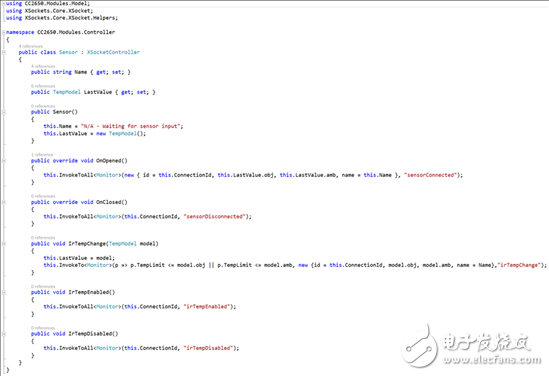This screenshot has height=376, width=549.
Task: Collapse the IrTempEnabled method
Action: pyautogui.click(x=4, y=292)
